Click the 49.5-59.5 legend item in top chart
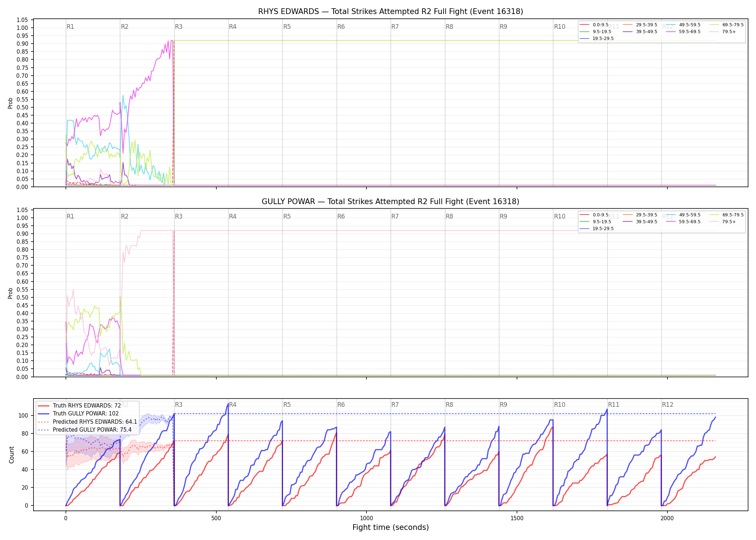756x540 pixels. coord(683,25)
